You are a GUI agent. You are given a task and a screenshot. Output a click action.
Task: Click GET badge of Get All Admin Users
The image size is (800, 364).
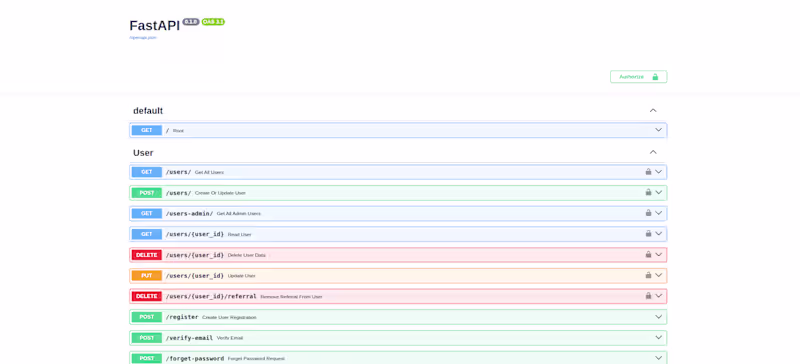click(146, 213)
